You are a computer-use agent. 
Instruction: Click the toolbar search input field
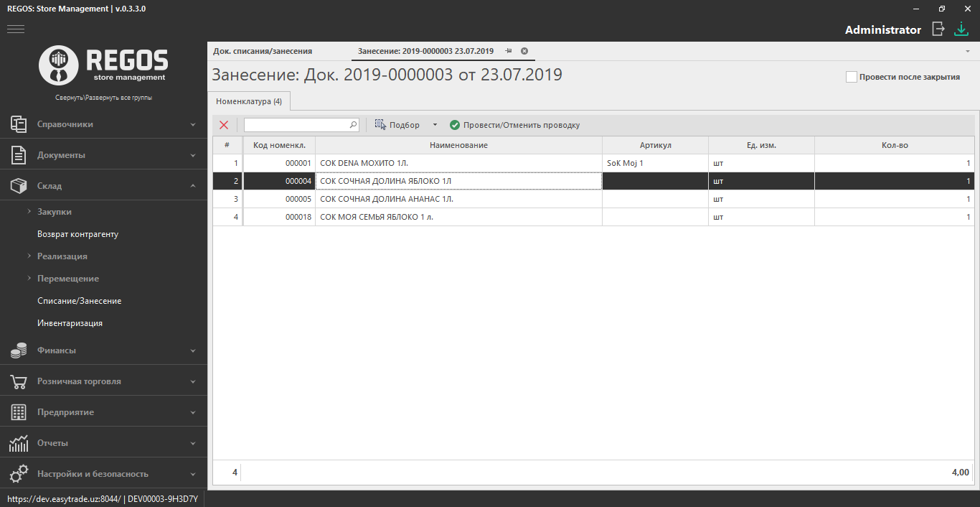[296, 125]
